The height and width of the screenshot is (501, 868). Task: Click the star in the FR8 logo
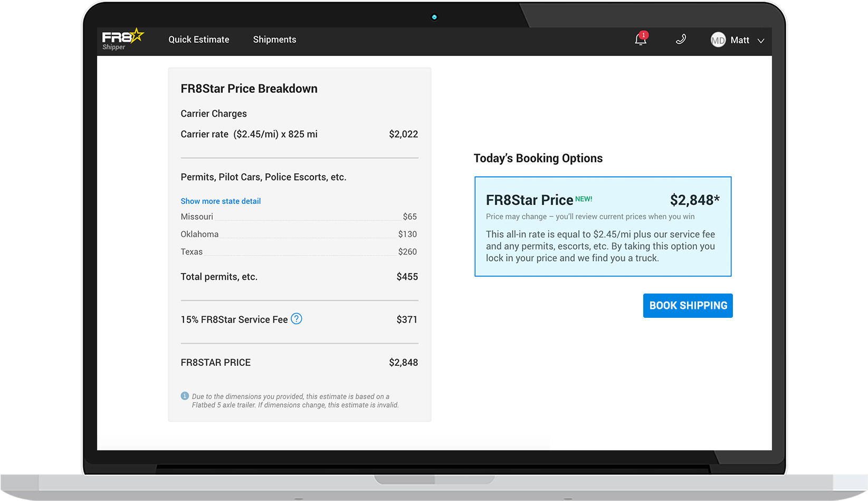pyautogui.click(x=136, y=35)
